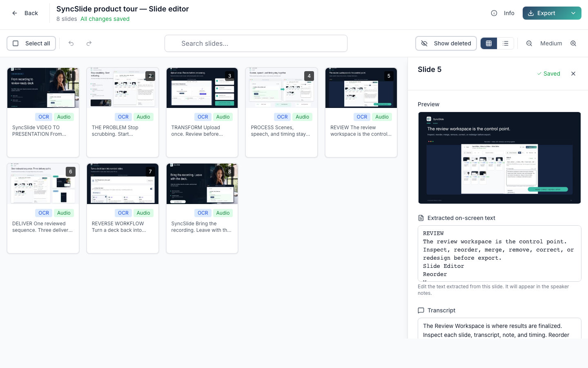Close the Slide 5 detail panel

click(x=573, y=74)
